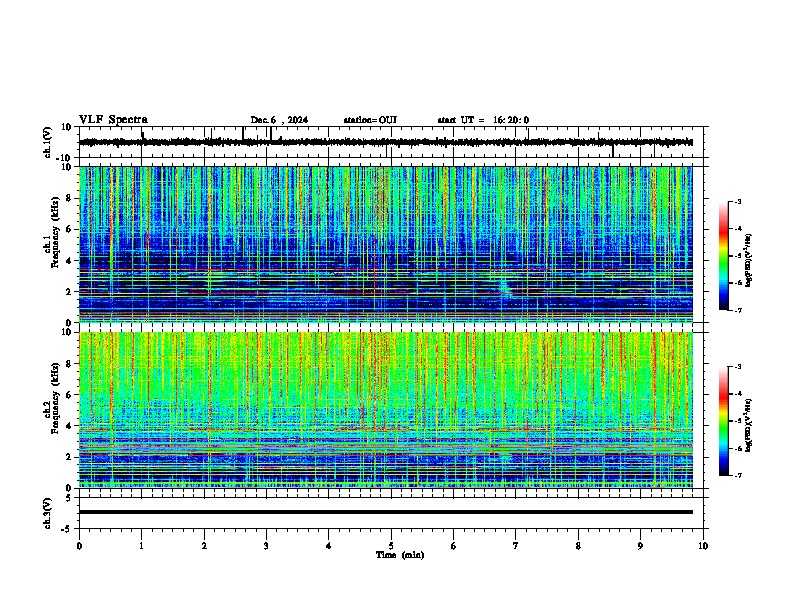
Task: Click the time axis tick label "0"
Action: point(79,546)
